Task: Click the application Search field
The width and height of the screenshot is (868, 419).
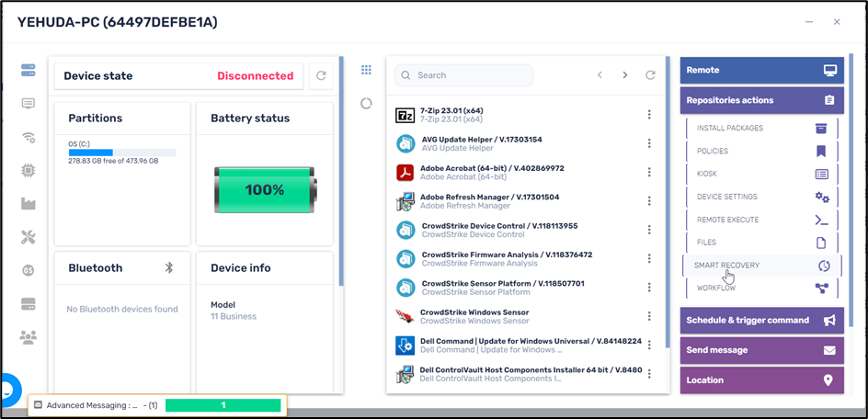Action: [x=464, y=75]
